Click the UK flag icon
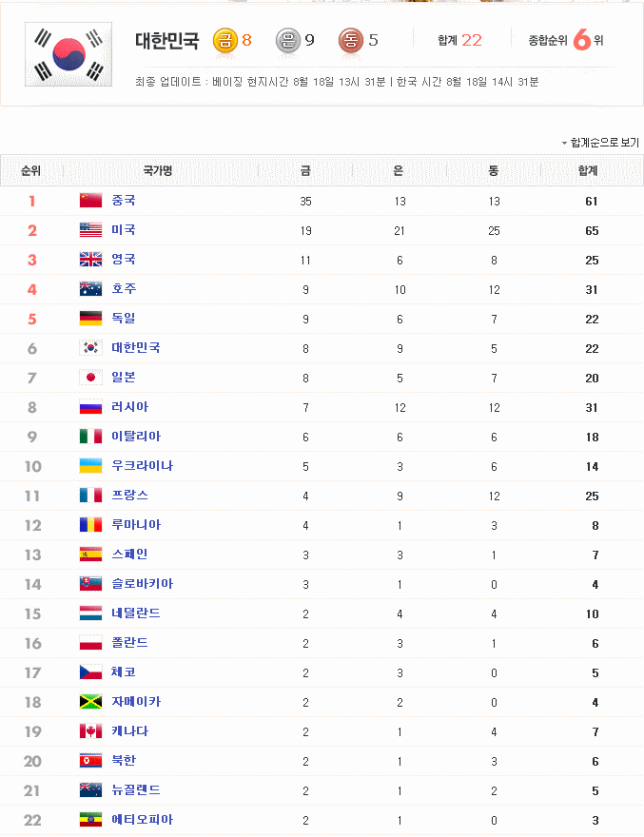This screenshot has width=644, height=837. tap(90, 260)
